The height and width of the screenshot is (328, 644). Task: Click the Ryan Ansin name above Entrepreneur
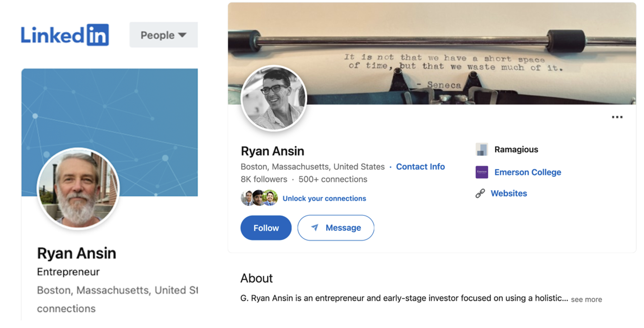(x=77, y=253)
